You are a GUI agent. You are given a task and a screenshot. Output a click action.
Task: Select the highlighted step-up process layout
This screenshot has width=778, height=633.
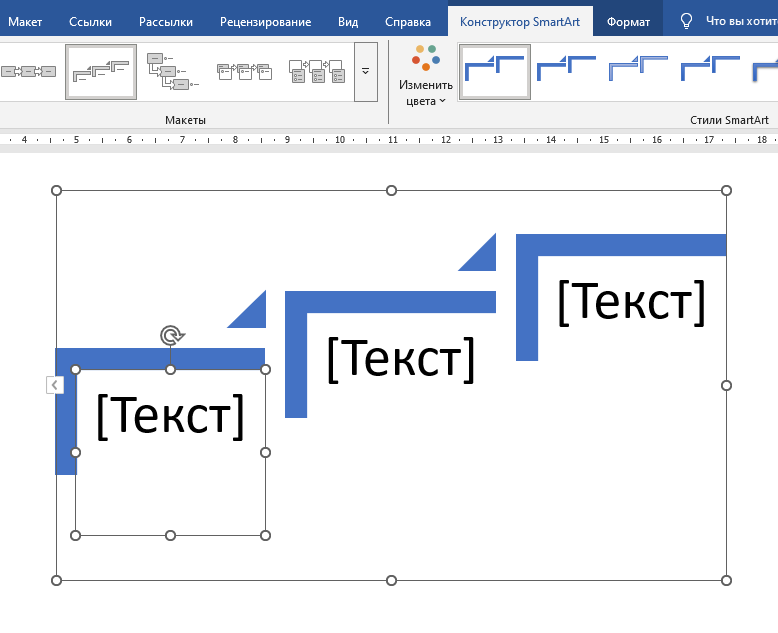pyautogui.click(x=101, y=72)
